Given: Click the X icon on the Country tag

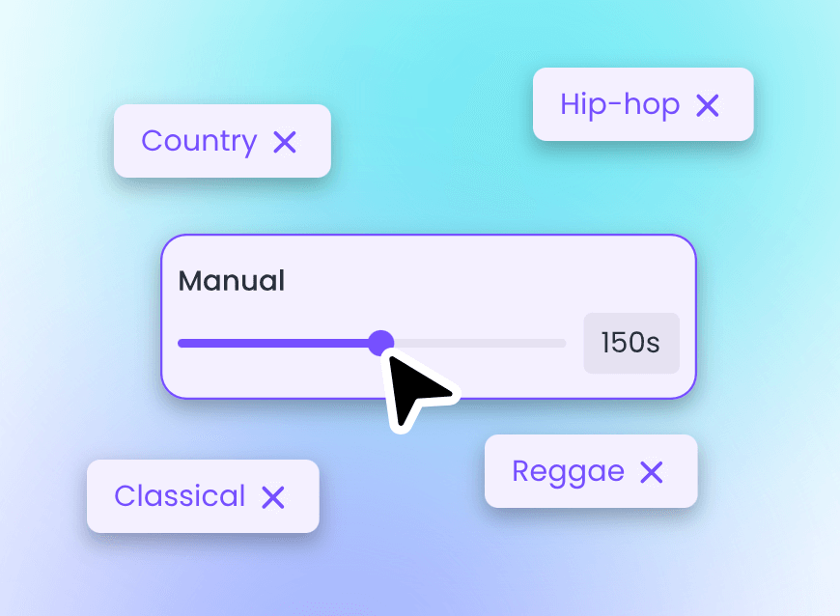Looking at the screenshot, I should click(x=286, y=142).
